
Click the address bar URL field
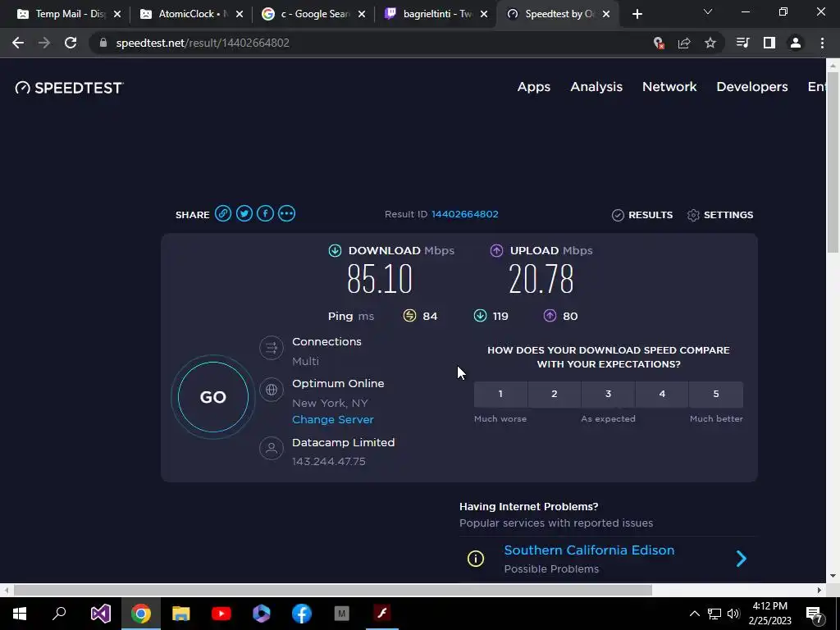point(375,43)
